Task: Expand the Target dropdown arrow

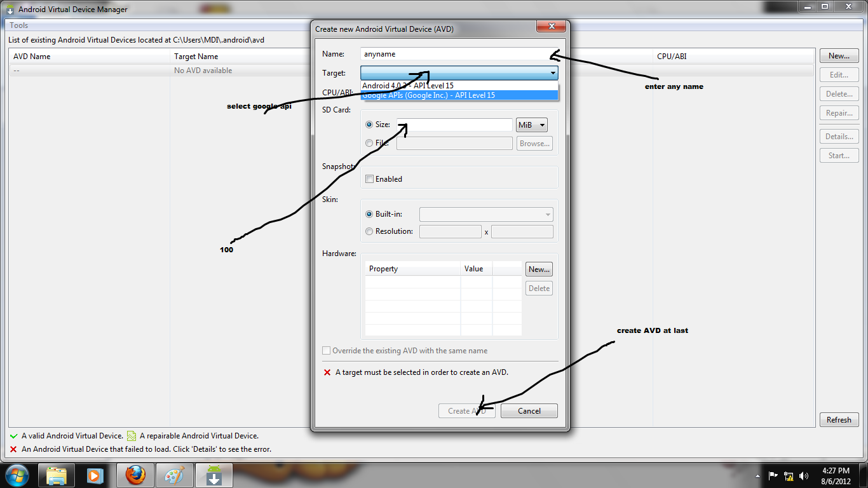Action: [553, 73]
